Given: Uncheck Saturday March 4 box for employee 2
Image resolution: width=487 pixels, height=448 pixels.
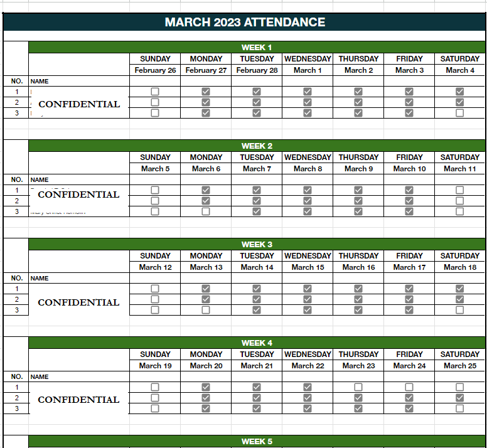Looking at the screenshot, I should tap(460, 102).
